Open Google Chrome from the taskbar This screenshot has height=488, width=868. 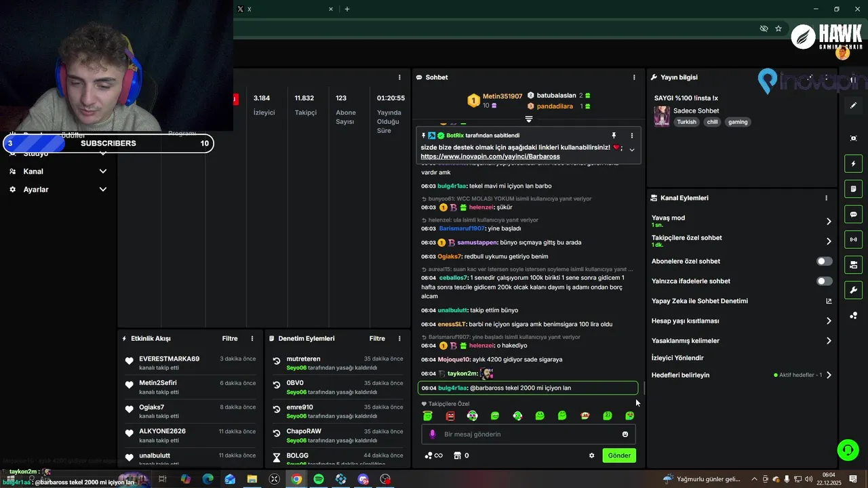click(296, 479)
